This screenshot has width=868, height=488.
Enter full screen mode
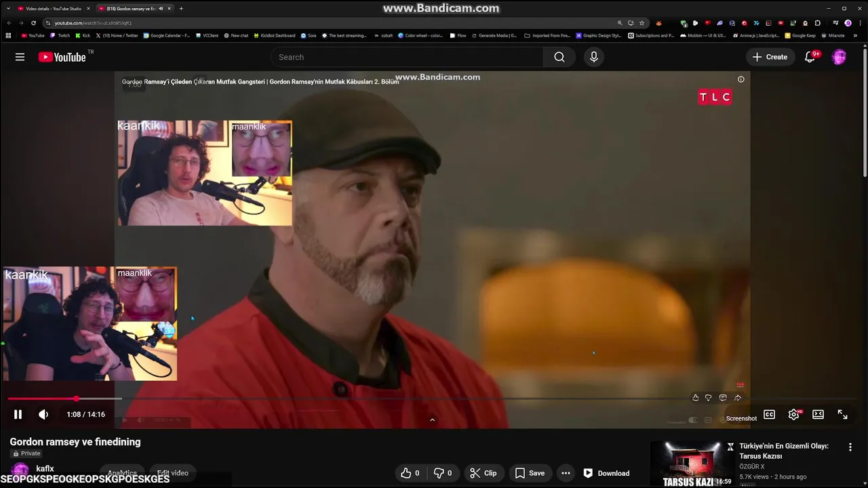point(842,414)
